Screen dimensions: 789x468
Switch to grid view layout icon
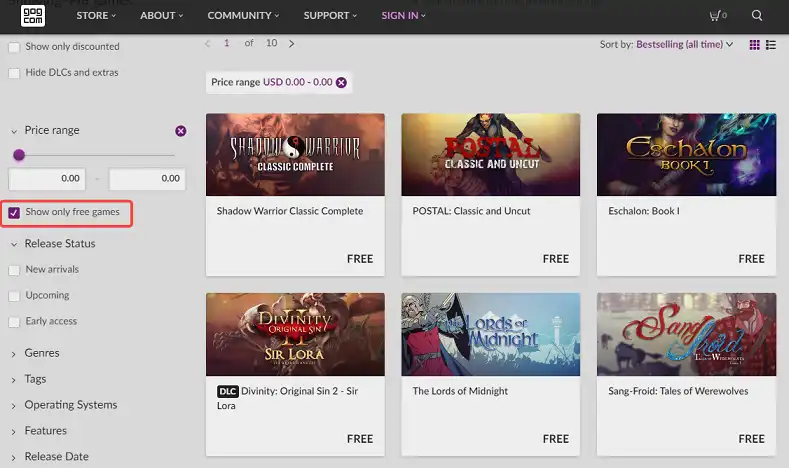click(754, 45)
